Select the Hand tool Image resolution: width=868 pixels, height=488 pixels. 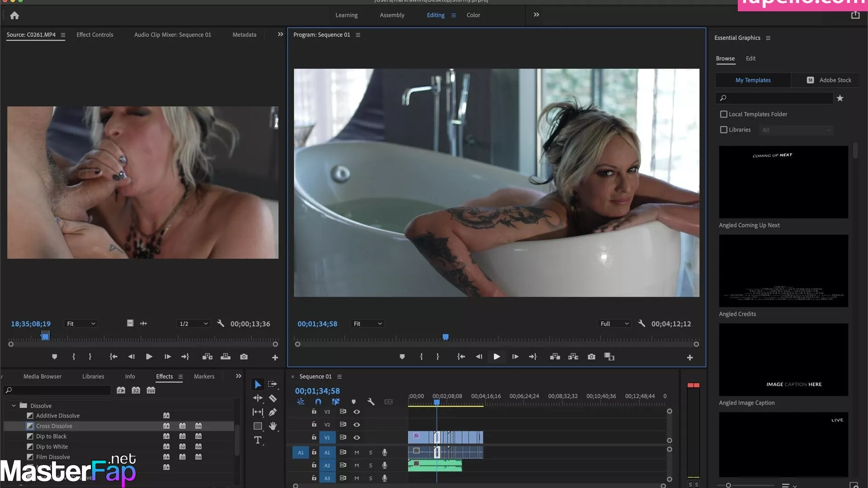tap(273, 426)
